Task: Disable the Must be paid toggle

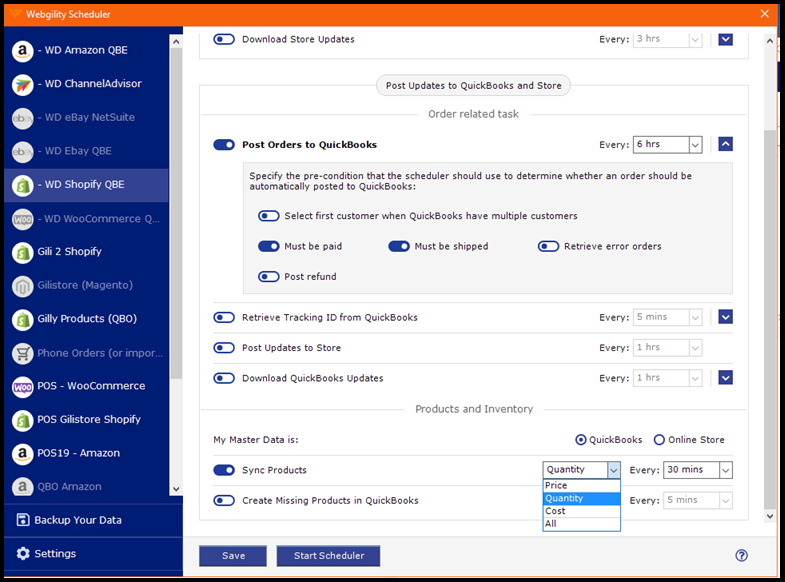Action: [x=268, y=246]
